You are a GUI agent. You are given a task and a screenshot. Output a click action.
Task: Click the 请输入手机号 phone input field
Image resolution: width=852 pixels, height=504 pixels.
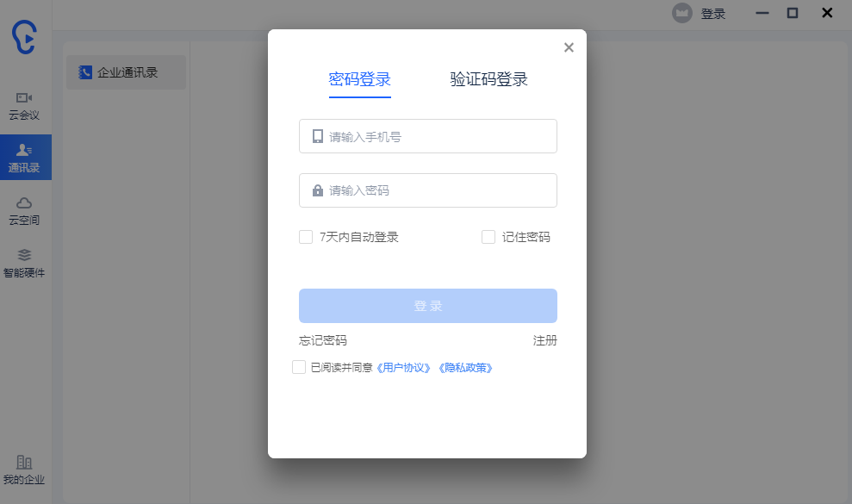[x=427, y=136]
